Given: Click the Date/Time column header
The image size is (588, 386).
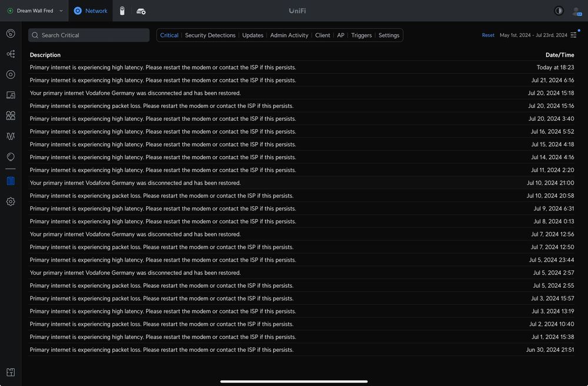Looking at the screenshot, I should click(560, 55).
